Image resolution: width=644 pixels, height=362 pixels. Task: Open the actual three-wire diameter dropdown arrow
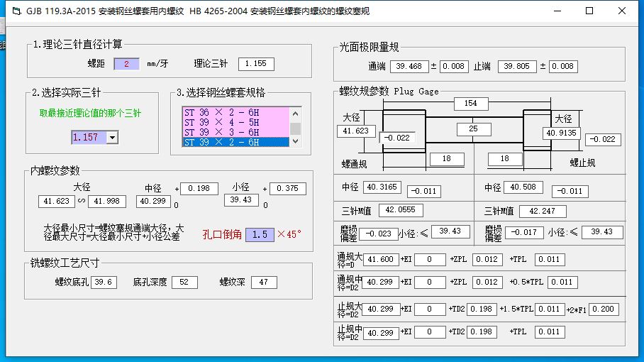(112, 137)
